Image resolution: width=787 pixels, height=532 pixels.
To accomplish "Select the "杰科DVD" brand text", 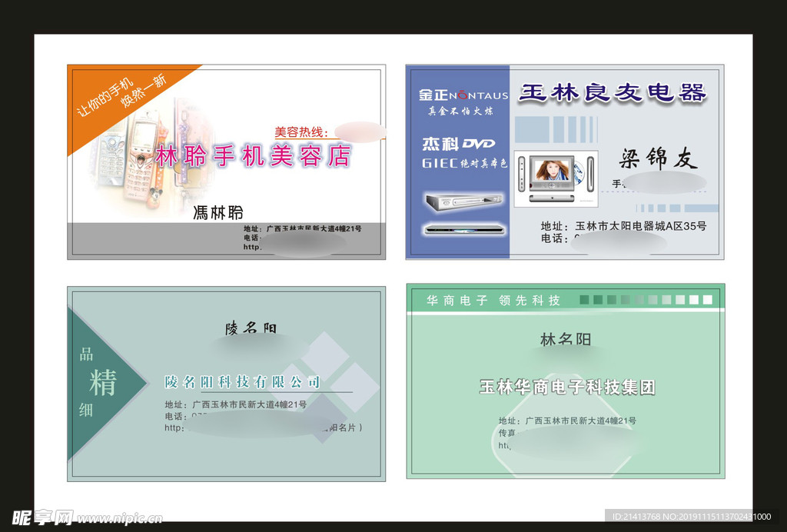I will pyautogui.click(x=458, y=144).
